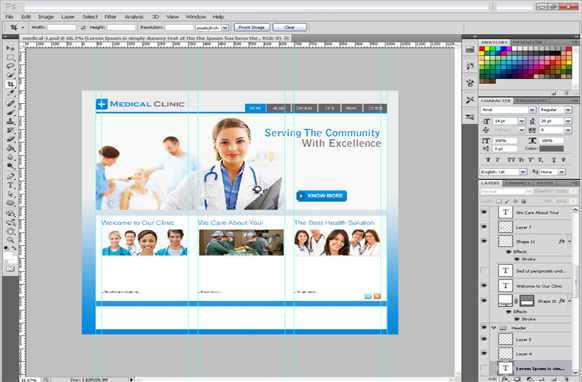Click the foreground color box in toolbox

point(8,256)
